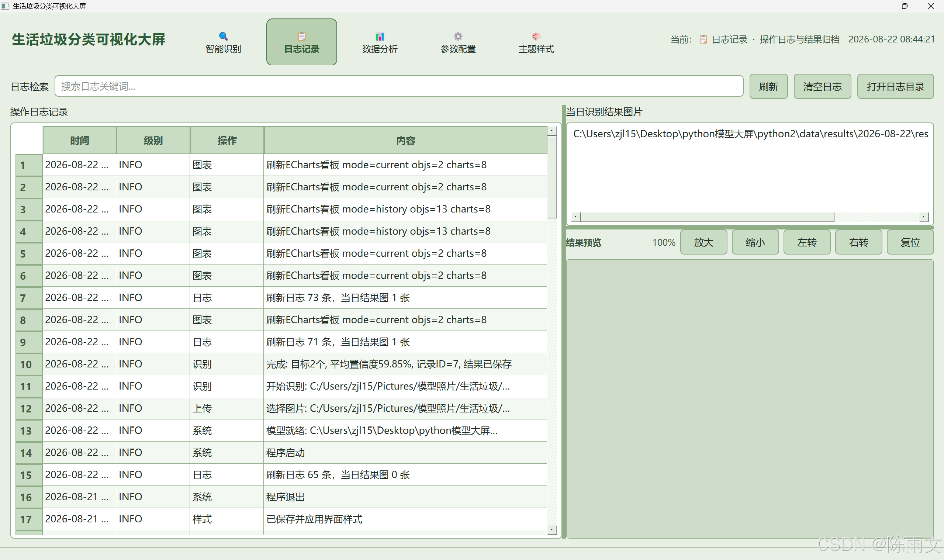Image resolution: width=944 pixels, height=560 pixels.
Task: Select row header number 17
Action: point(29,519)
